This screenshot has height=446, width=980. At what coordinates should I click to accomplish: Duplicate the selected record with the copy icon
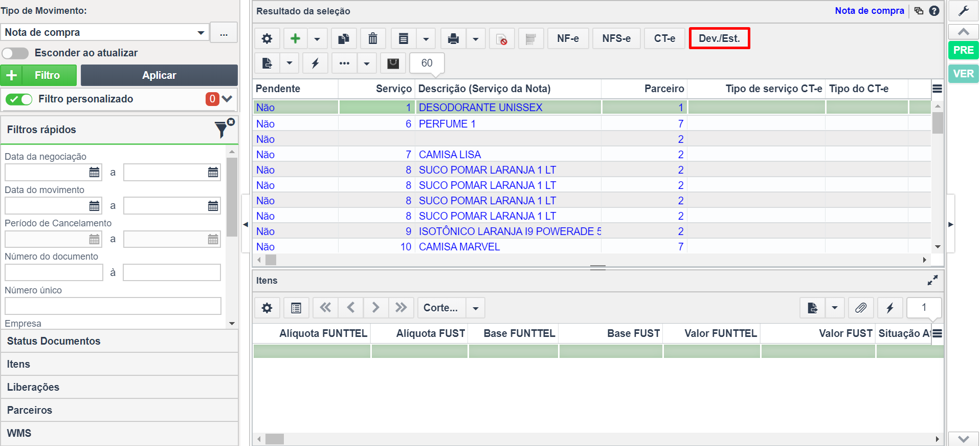click(344, 38)
